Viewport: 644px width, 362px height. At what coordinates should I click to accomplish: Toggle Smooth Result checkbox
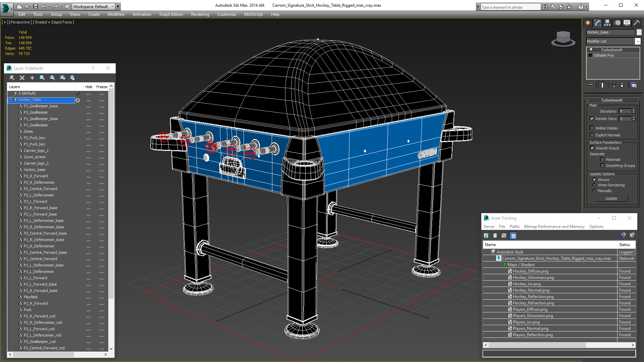[592, 148]
